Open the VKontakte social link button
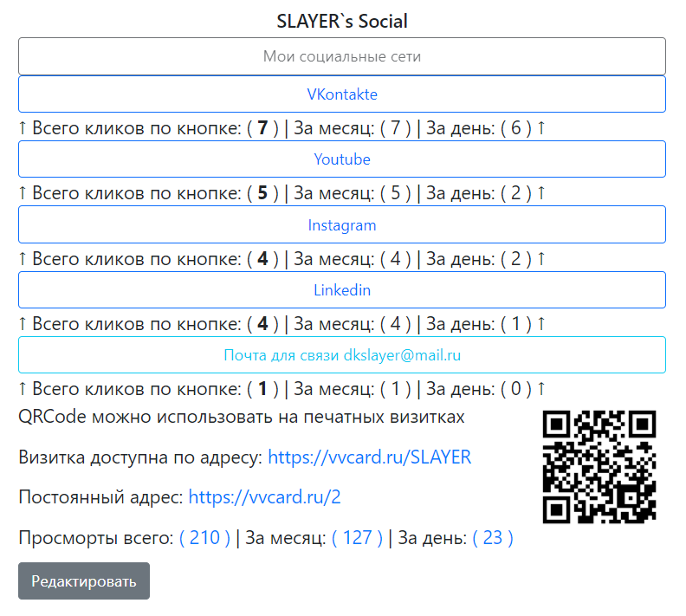This screenshot has height=616, width=686. 341,94
